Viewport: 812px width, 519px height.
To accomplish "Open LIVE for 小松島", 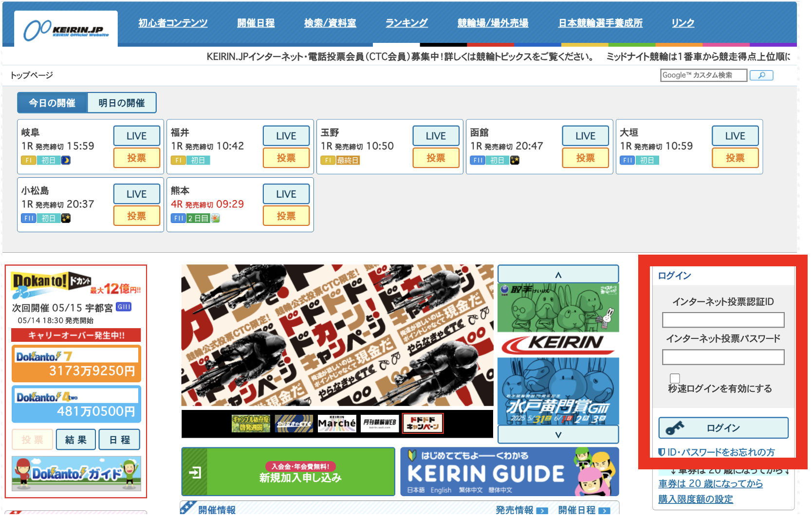I will click(137, 194).
